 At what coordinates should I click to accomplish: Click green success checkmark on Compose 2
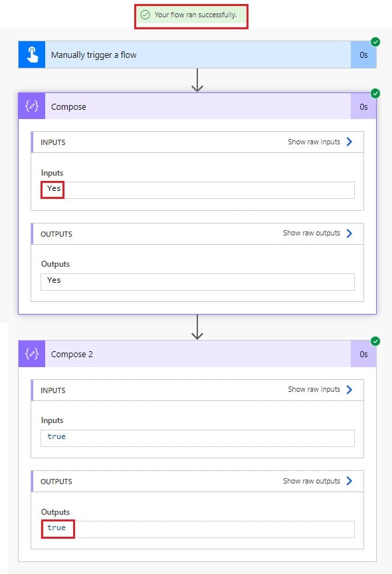click(375, 341)
